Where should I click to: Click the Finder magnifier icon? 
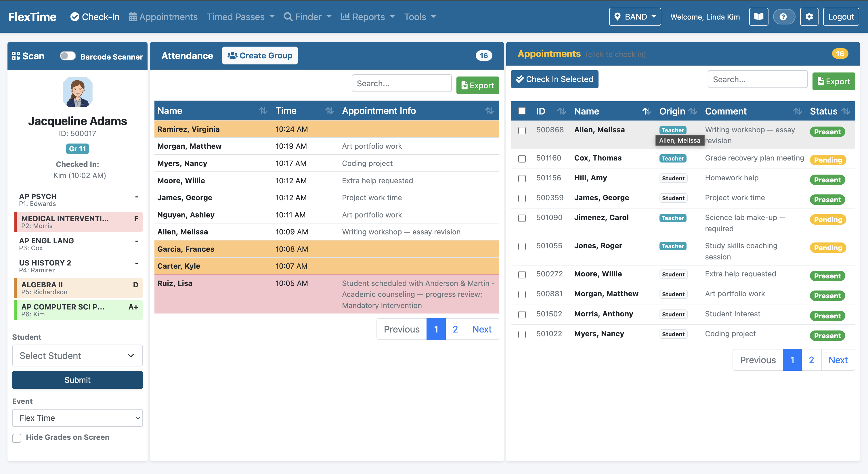(288, 17)
